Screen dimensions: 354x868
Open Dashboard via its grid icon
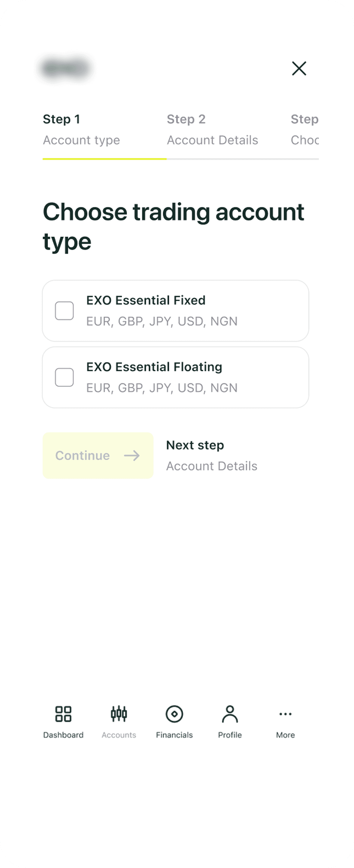pos(63,714)
